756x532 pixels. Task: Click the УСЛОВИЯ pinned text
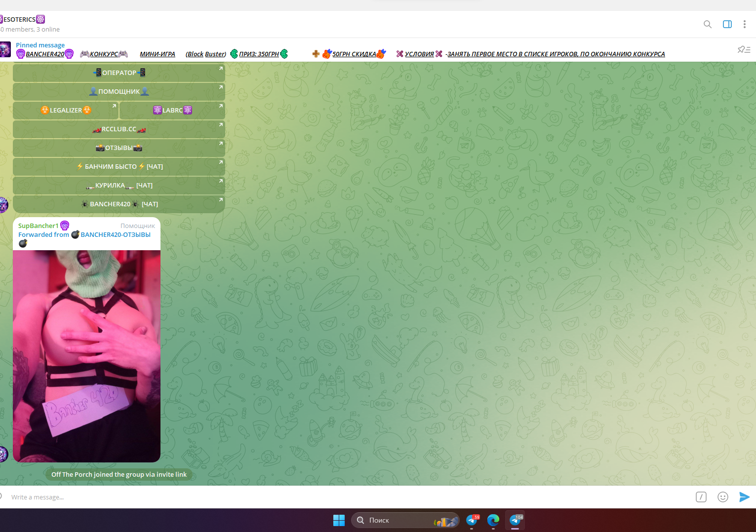pos(419,54)
